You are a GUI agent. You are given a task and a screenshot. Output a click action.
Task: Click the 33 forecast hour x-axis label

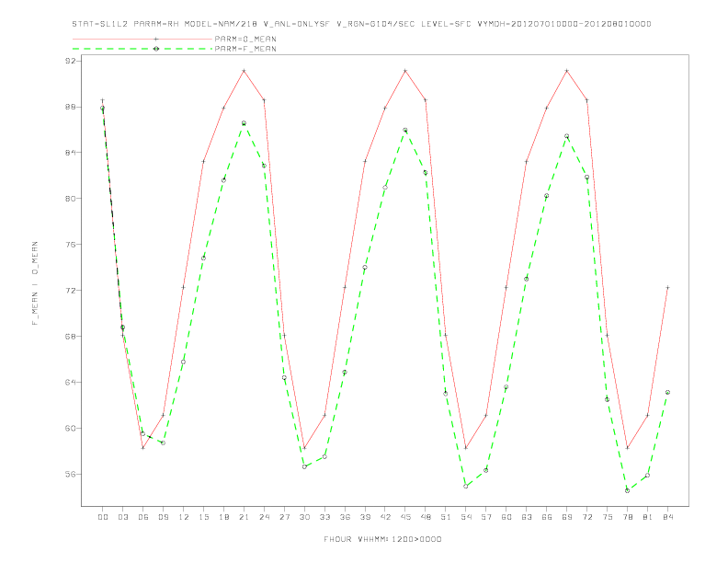coord(324,517)
